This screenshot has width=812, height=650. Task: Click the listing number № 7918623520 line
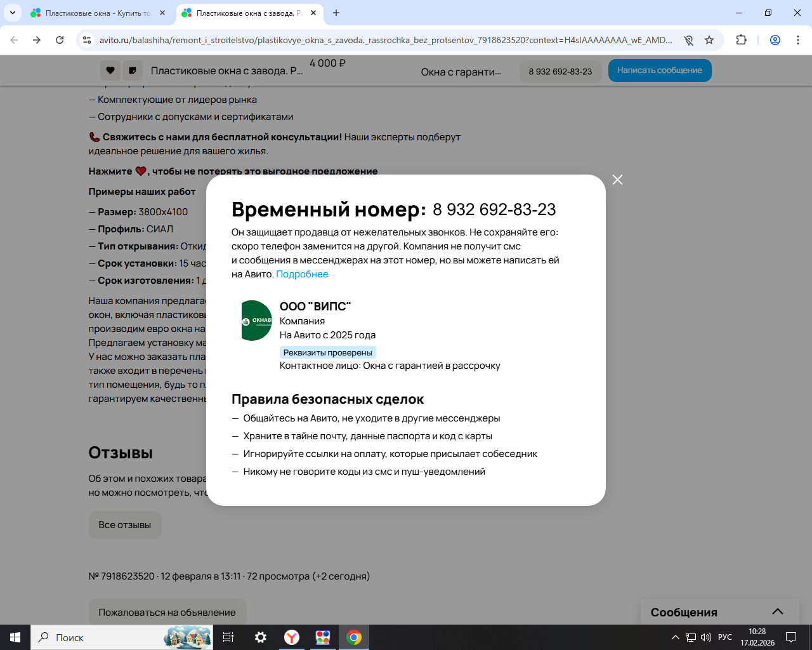229,576
